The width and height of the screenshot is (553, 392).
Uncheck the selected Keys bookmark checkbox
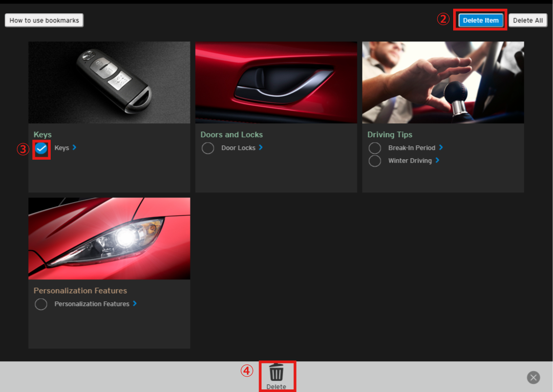click(x=41, y=148)
